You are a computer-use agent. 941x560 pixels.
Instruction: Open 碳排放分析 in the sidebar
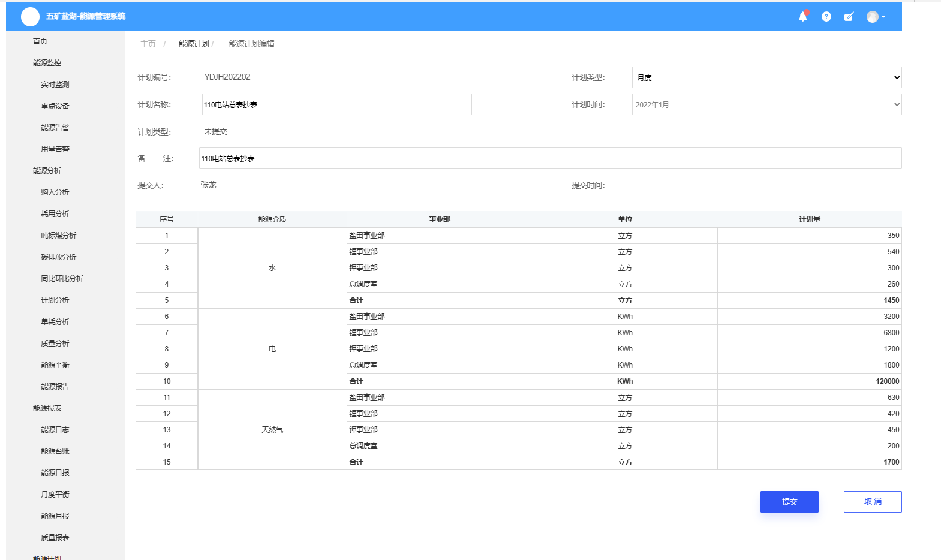pyautogui.click(x=59, y=257)
